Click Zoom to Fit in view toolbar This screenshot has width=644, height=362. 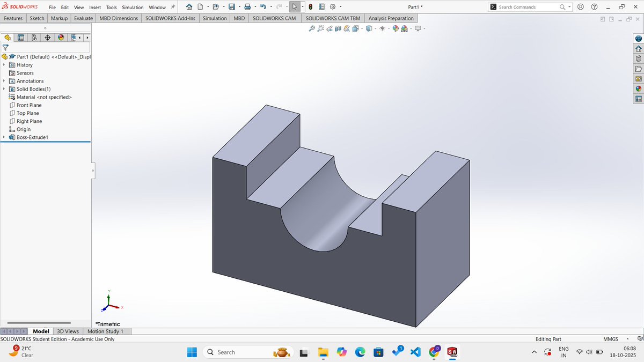tap(312, 28)
